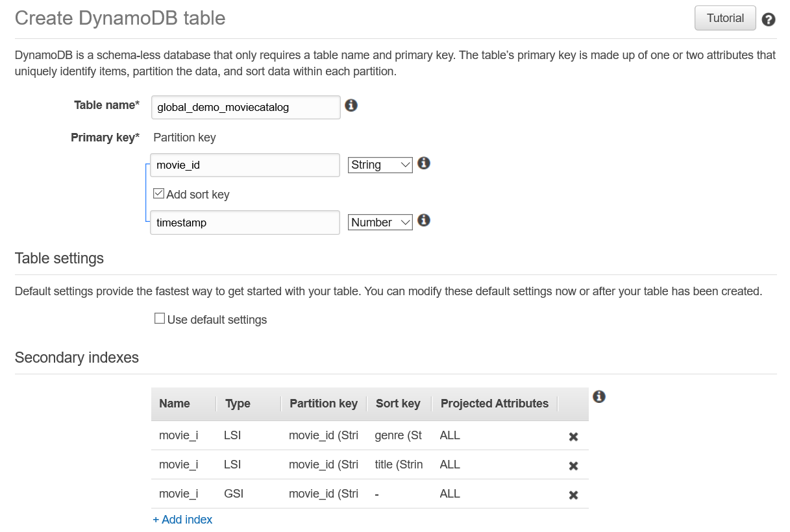Focus the movie_id partition key field
Viewport: 790px width, 532px height.
[x=245, y=165]
